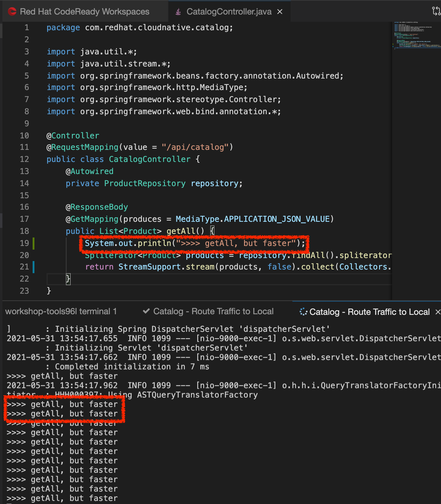Click the StreamSupport.stream return statement
This screenshot has height=504, width=441.
238,267
